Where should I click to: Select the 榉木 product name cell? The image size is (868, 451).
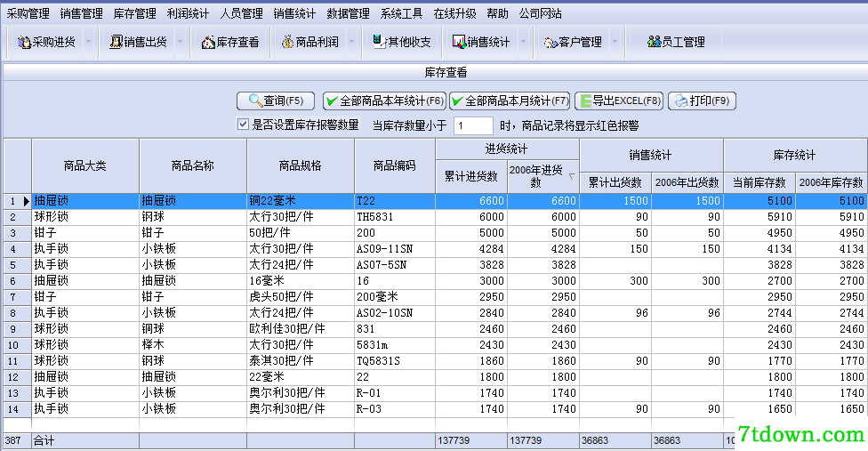(x=193, y=345)
